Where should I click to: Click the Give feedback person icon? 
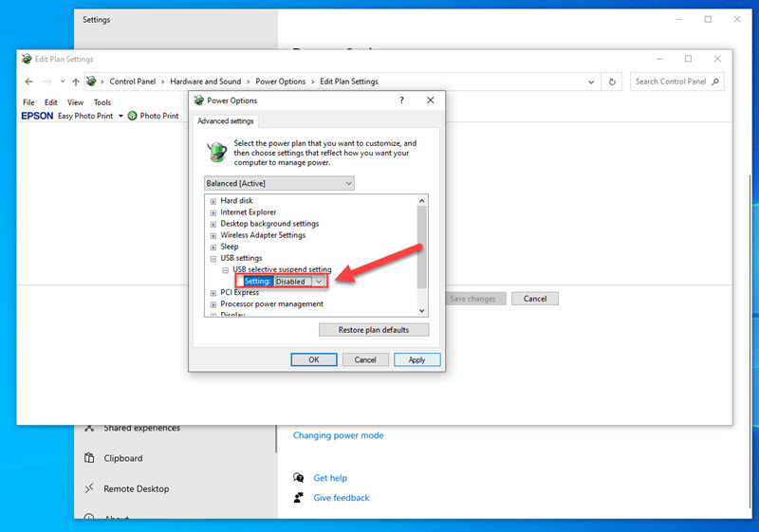click(x=299, y=498)
